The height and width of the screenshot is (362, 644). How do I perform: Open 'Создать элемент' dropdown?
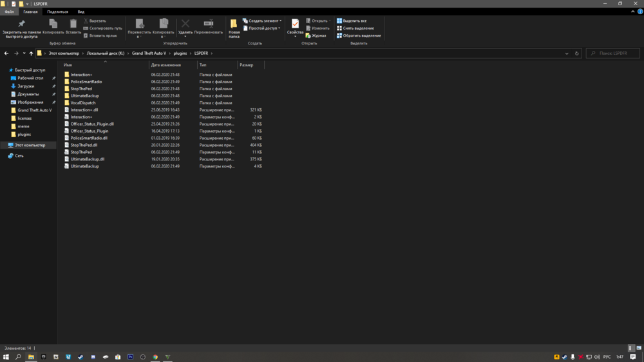pyautogui.click(x=262, y=21)
